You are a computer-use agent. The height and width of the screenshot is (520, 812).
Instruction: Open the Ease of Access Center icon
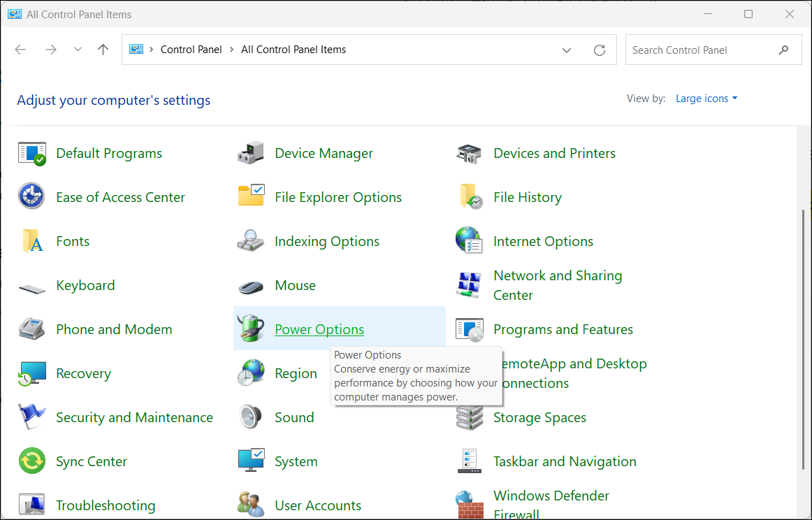point(31,197)
